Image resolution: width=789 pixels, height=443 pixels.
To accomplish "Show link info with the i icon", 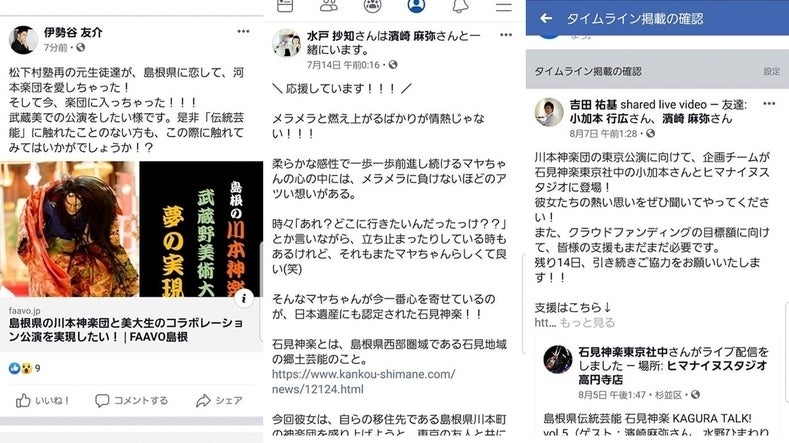I will point(244,298).
